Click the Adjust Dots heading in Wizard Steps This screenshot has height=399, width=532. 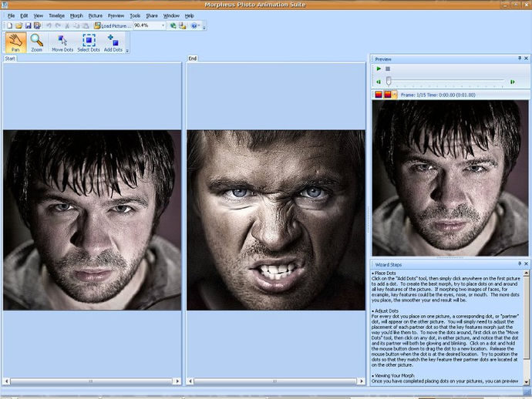point(385,310)
